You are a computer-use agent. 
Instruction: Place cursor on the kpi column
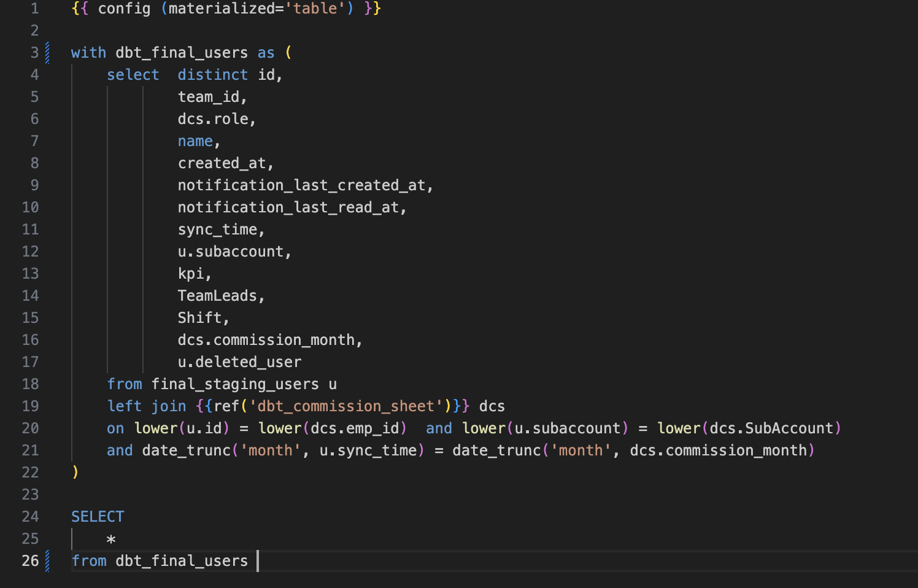[x=191, y=274]
